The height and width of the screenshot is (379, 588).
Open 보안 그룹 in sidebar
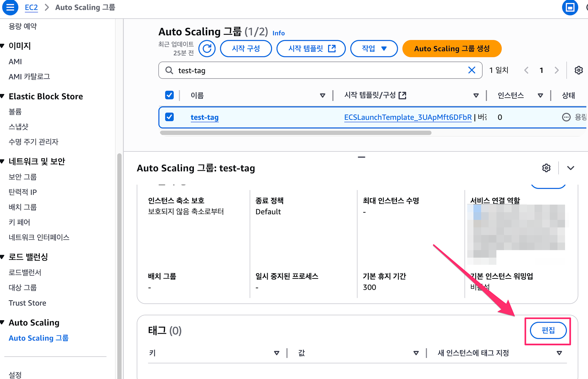23,177
